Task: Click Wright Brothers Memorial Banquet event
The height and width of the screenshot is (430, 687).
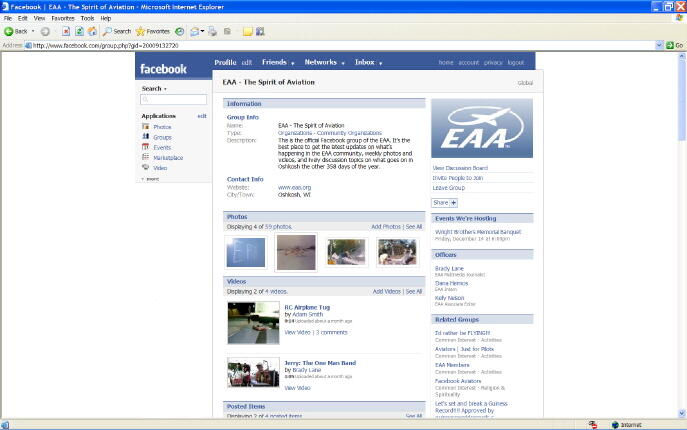Action: tap(478, 232)
